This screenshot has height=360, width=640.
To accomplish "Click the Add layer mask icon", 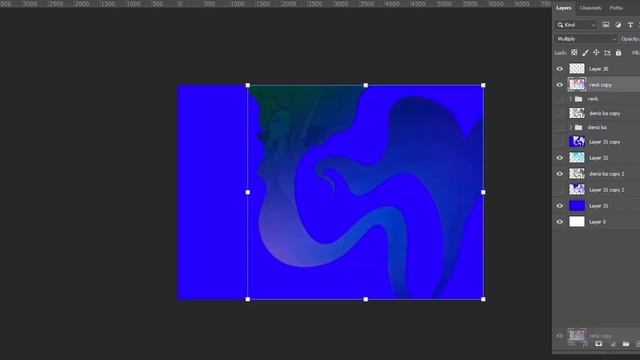I will 598,344.
